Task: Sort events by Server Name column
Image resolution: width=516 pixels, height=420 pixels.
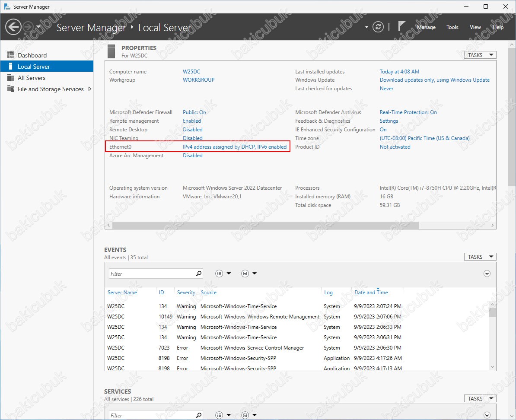Action: 122,292
